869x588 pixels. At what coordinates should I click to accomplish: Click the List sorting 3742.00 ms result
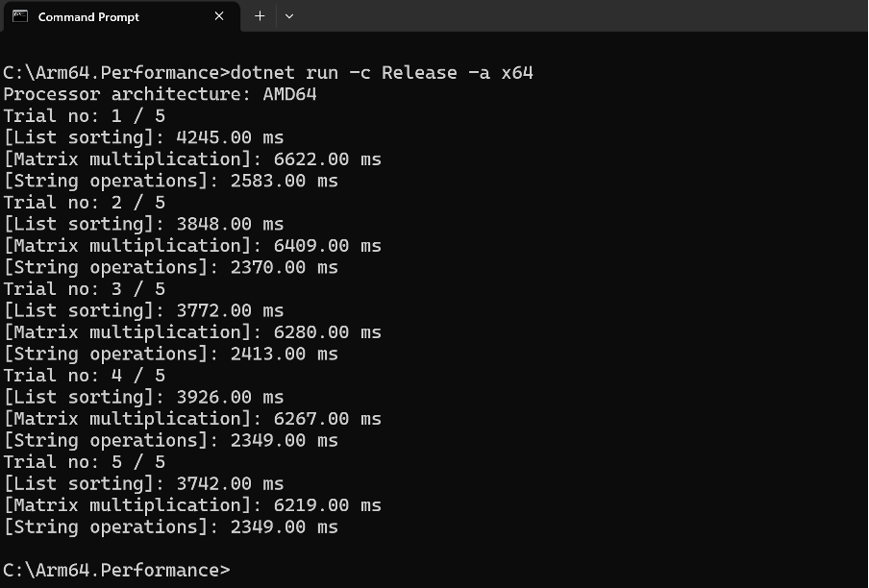[144, 483]
